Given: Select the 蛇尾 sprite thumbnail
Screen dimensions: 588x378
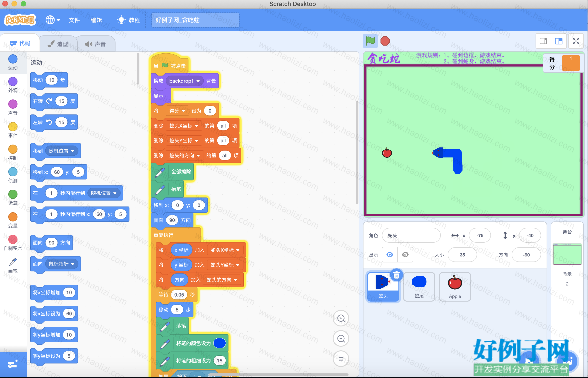Looking at the screenshot, I should [x=419, y=287].
